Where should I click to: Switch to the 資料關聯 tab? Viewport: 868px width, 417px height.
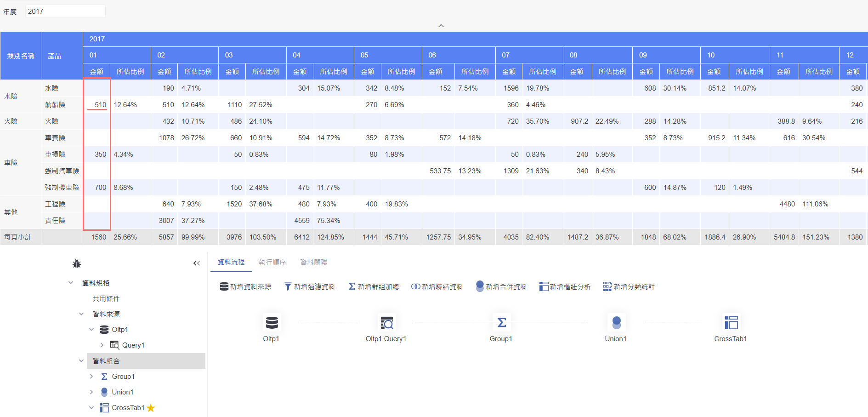[314, 262]
